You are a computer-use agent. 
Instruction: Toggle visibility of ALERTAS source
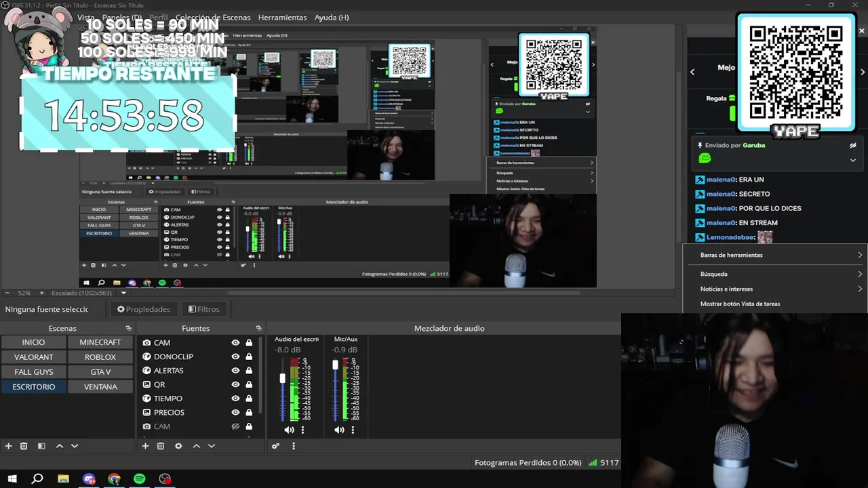pos(235,371)
